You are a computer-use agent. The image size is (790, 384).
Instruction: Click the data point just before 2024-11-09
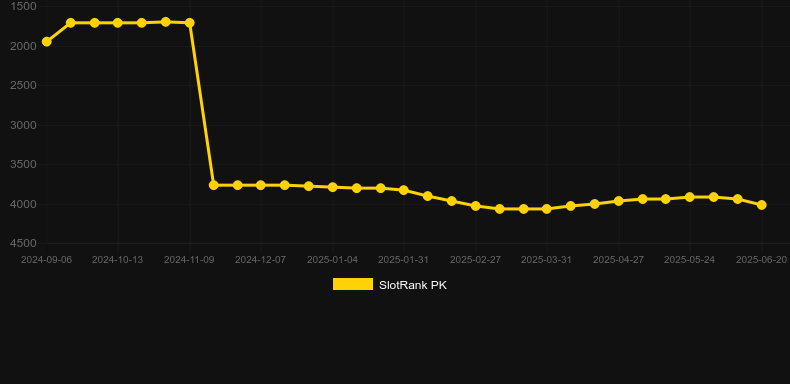pyautogui.click(x=165, y=22)
